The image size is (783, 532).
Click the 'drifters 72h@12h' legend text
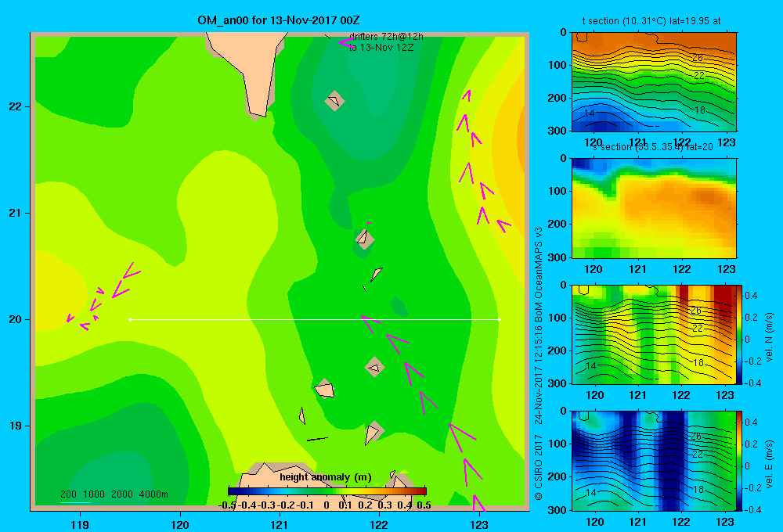point(386,37)
